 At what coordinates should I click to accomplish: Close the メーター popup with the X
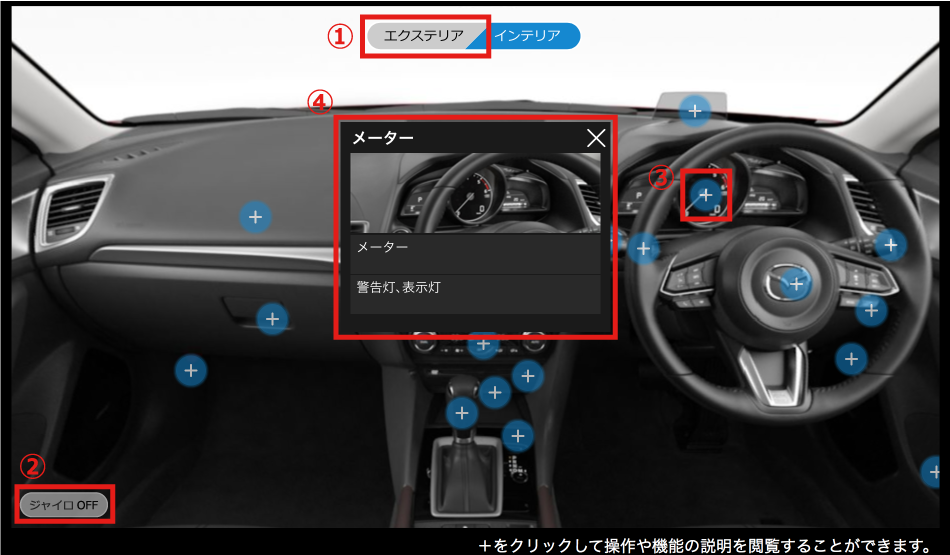click(x=596, y=139)
